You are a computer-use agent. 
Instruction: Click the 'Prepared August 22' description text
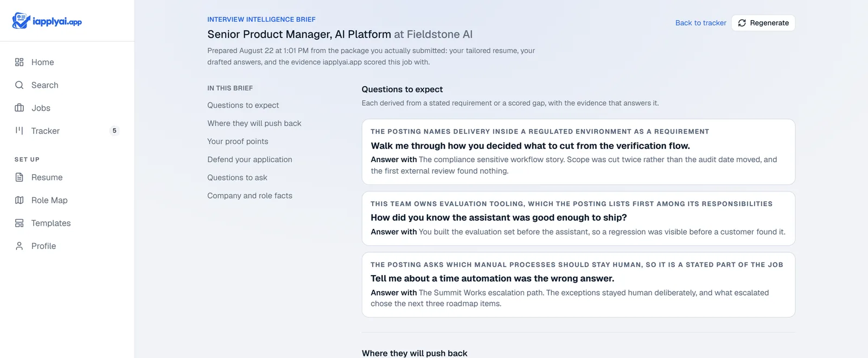coord(371,56)
